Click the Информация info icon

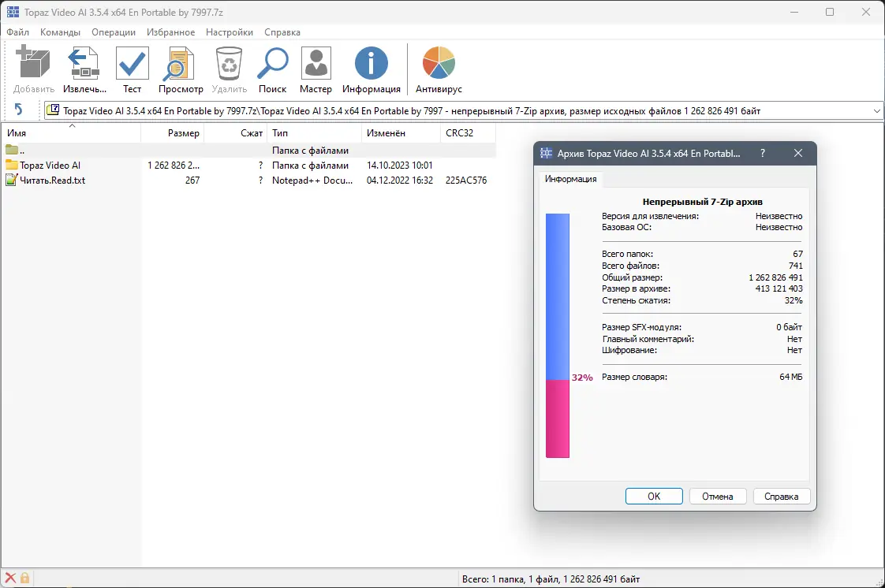[x=371, y=63]
